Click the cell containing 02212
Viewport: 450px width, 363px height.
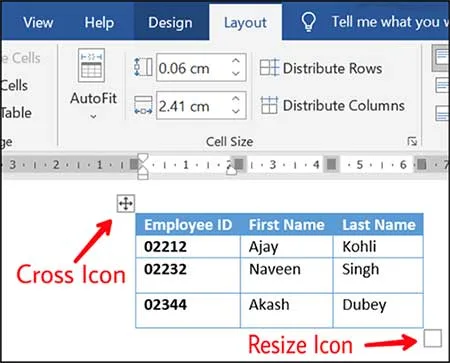click(188, 247)
